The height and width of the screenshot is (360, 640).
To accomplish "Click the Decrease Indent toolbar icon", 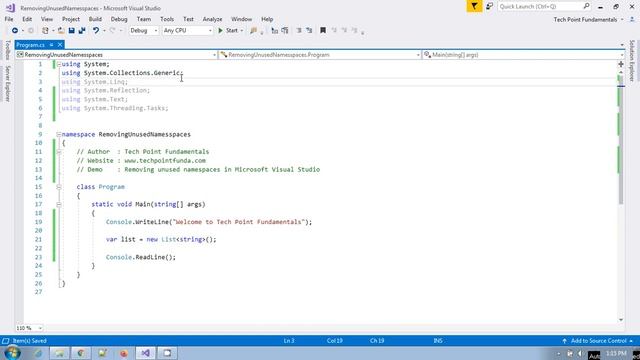I will tap(299, 31).
